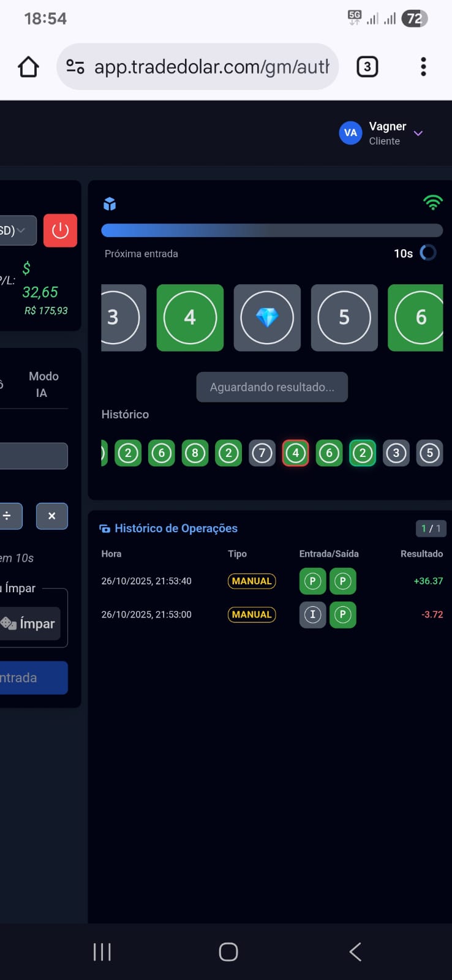
Task: Click the blue Entrada button
Action: point(34,678)
